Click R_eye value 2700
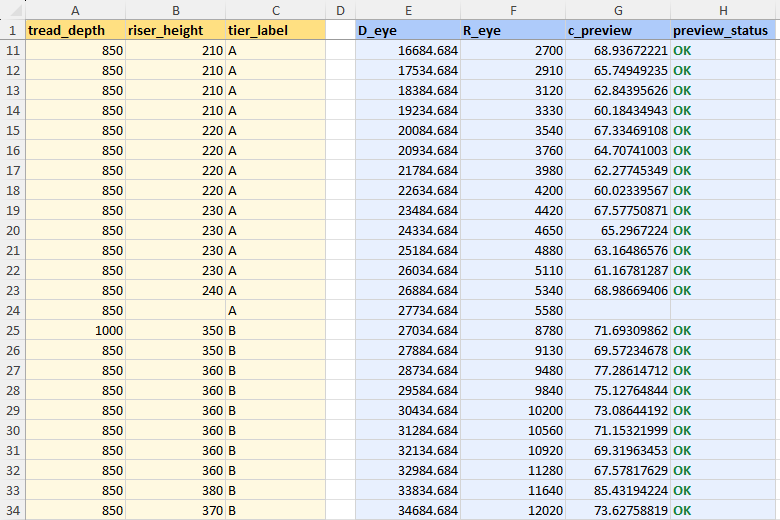The image size is (780, 520). (x=513, y=50)
